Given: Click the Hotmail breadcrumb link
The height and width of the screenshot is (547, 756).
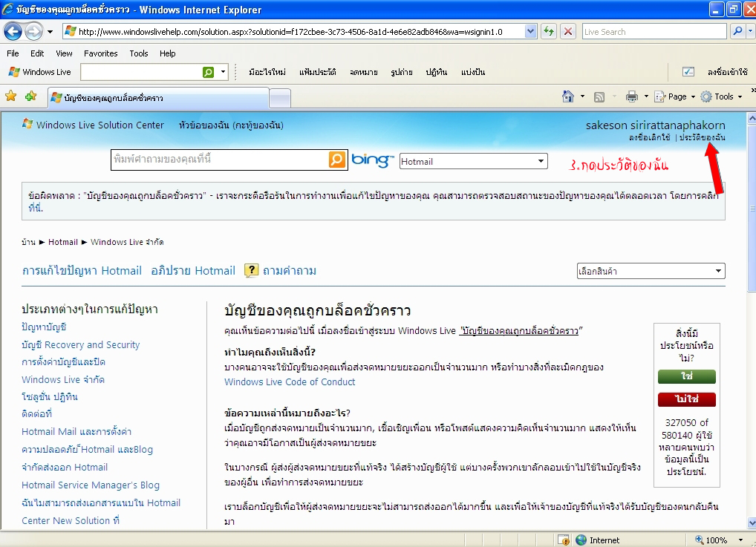Looking at the screenshot, I should [x=62, y=242].
